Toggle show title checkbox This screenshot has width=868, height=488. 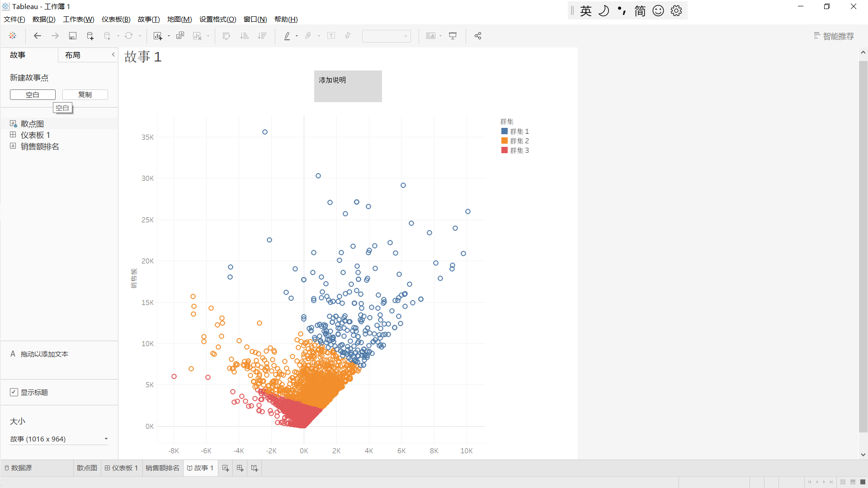pyautogui.click(x=13, y=392)
